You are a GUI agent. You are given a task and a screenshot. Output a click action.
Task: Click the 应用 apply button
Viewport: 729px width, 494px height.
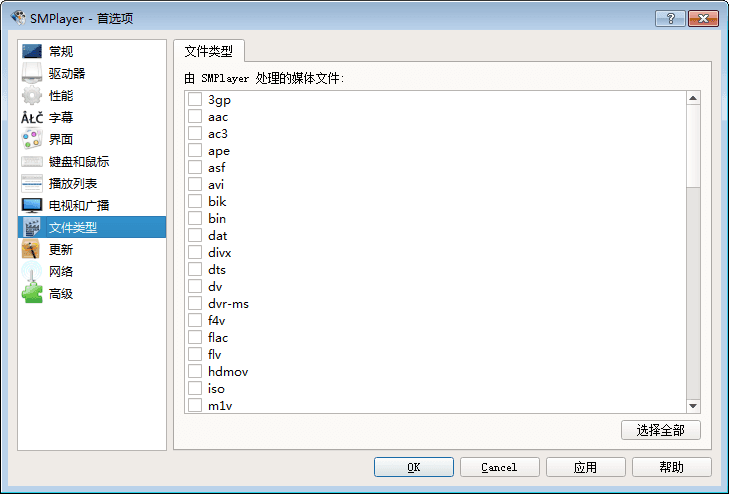[586, 467]
